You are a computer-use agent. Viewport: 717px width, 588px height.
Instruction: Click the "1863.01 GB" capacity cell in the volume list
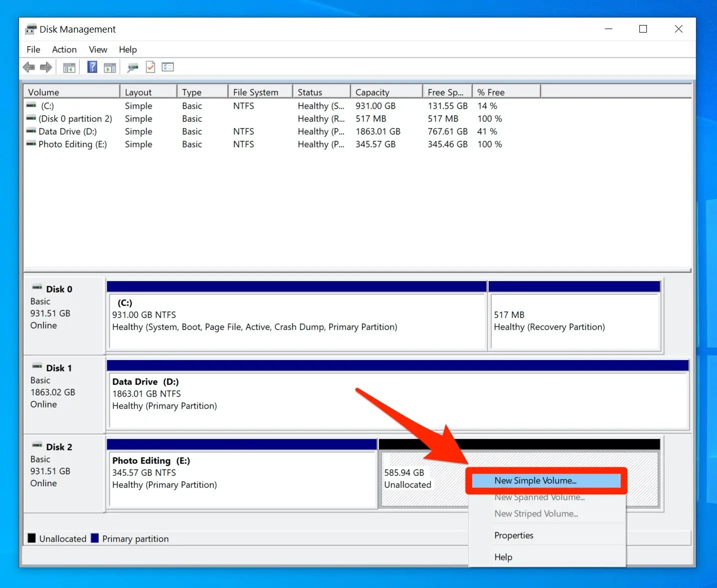pyautogui.click(x=378, y=131)
